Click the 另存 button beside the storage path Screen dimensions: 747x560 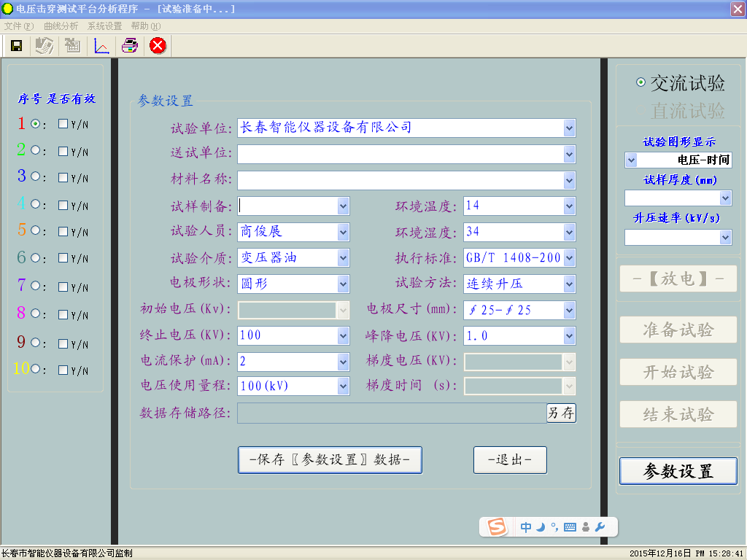[x=561, y=413]
